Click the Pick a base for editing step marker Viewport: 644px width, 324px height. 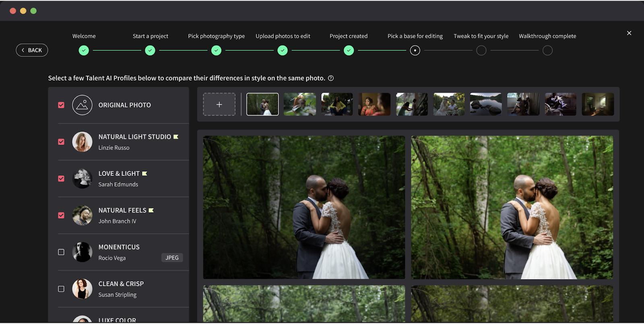[x=415, y=50]
